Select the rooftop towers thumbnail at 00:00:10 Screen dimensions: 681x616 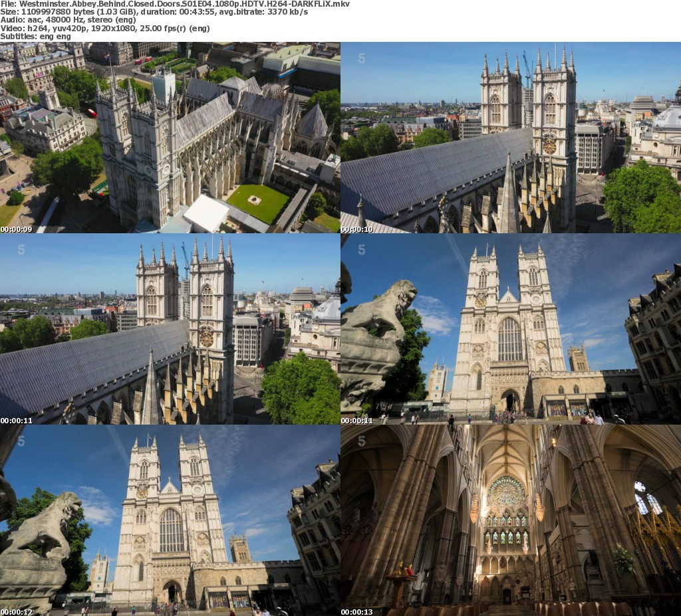point(511,137)
